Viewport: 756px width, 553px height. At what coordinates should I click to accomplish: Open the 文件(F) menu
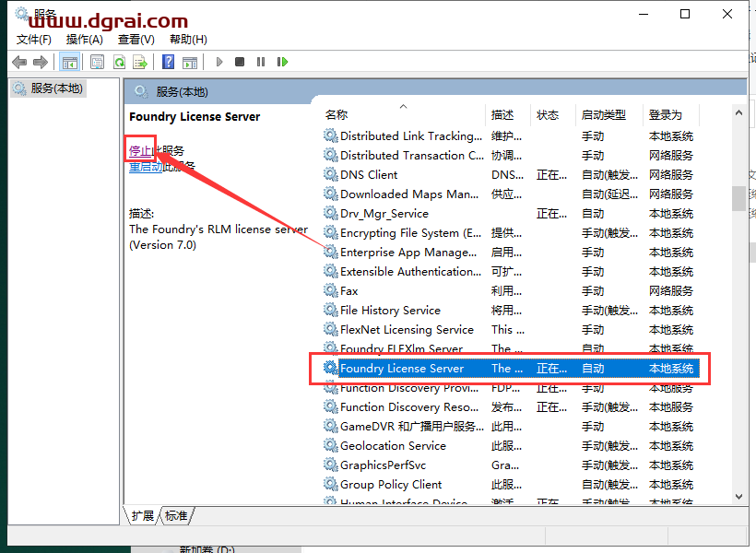pyautogui.click(x=34, y=40)
